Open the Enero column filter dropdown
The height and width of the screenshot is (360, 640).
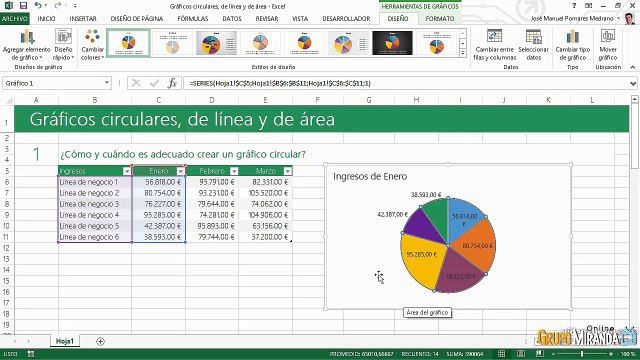pyautogui.click(x=180, y=171)
